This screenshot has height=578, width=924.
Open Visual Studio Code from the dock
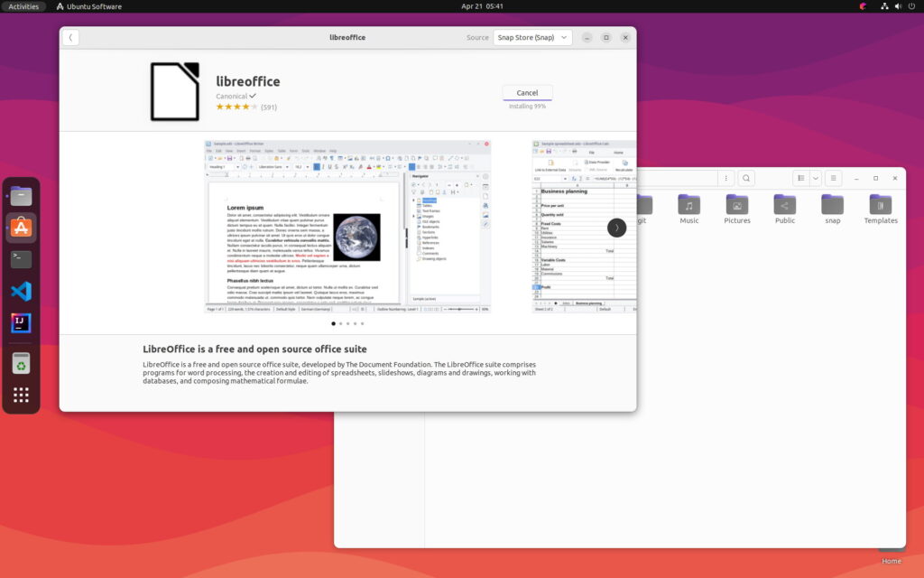click(x=21, y=291)
